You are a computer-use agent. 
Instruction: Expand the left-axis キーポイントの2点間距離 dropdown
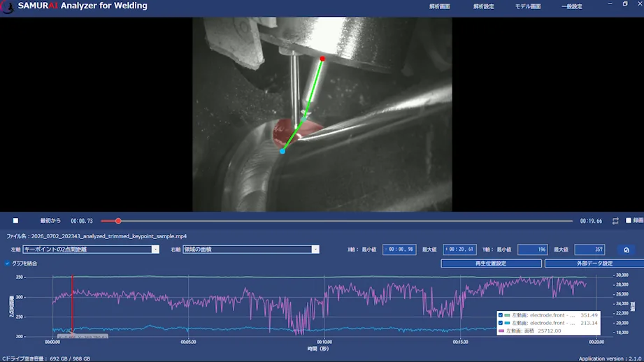(155, 249)
